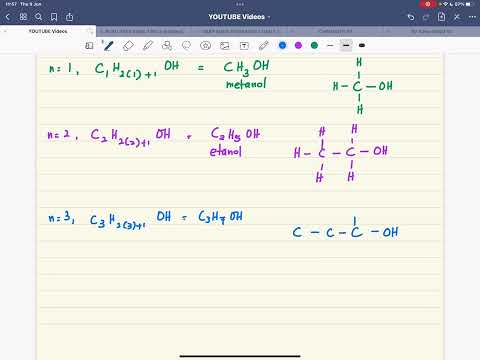Select the Lasso tool
The image size is (480, 360).
click(186, 45)
